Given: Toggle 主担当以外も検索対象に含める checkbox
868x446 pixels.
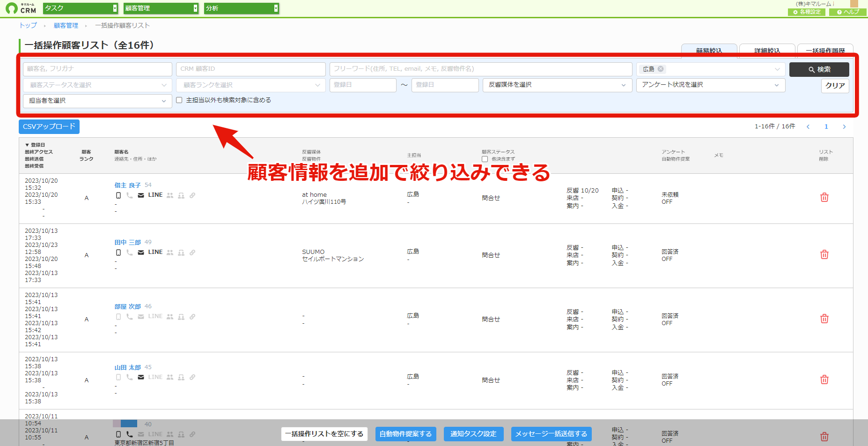Looking at the screenshot, I should click(x=179, y=100).
